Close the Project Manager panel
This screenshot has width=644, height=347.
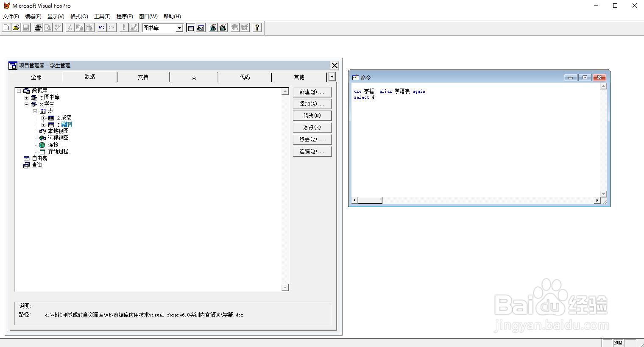(x=335, y=65)
